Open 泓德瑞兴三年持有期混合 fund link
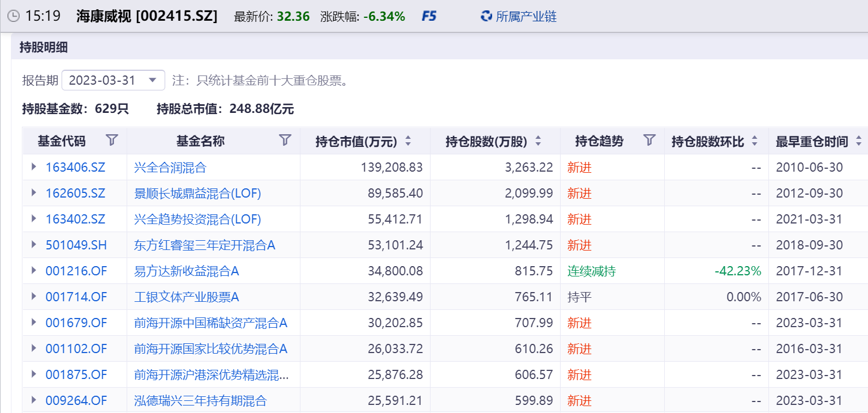The height and width of the screenshot is (413, 868). (x=200, y=401)
